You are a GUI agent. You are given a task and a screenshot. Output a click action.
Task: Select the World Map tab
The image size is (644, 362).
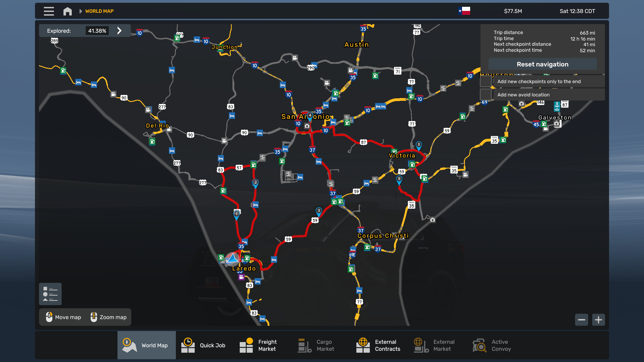coord(146,345)
